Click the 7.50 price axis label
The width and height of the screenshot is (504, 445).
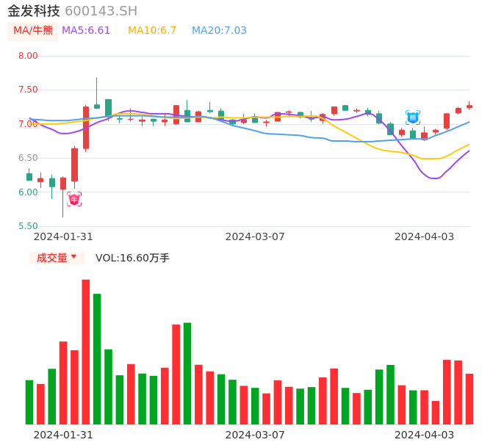coord(28,90)
